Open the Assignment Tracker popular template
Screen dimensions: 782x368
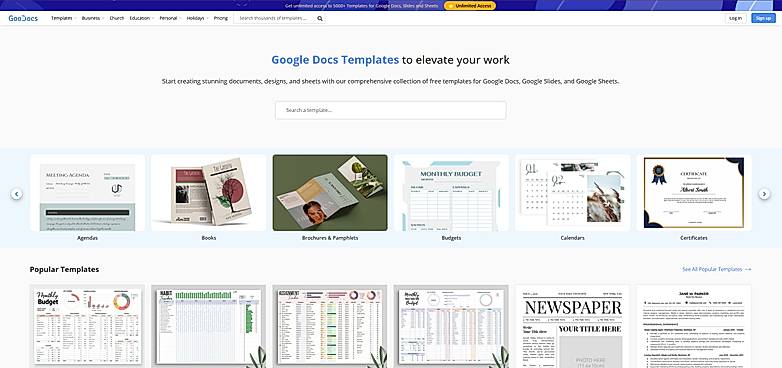(330, 326)
